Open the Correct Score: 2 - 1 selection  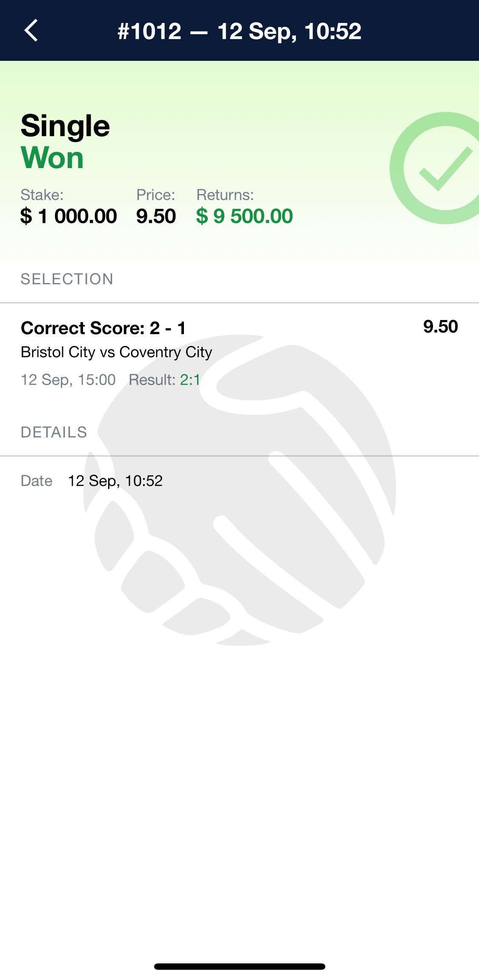[x=103, y=328]
